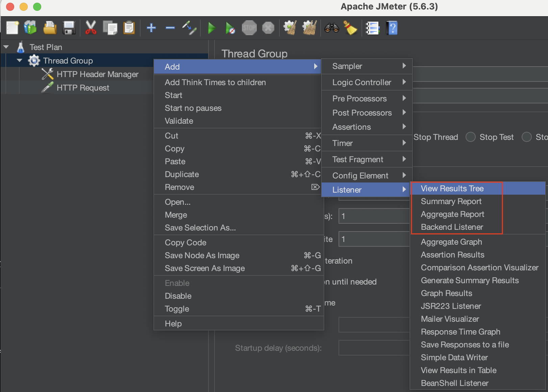Select the Stop Test radio button
The image size is (548, 392).
471,137
